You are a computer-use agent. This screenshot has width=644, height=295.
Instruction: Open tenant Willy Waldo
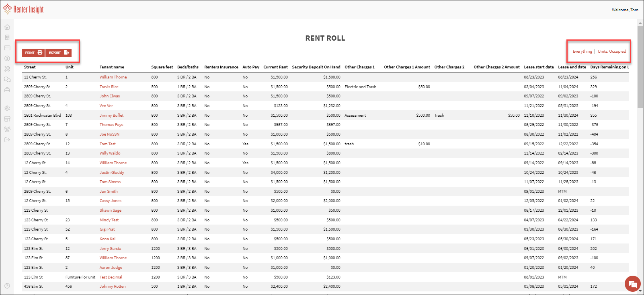point(110,153)
